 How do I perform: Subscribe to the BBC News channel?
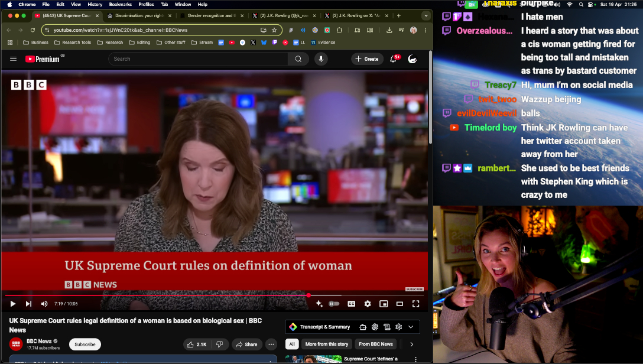point(85,344)
